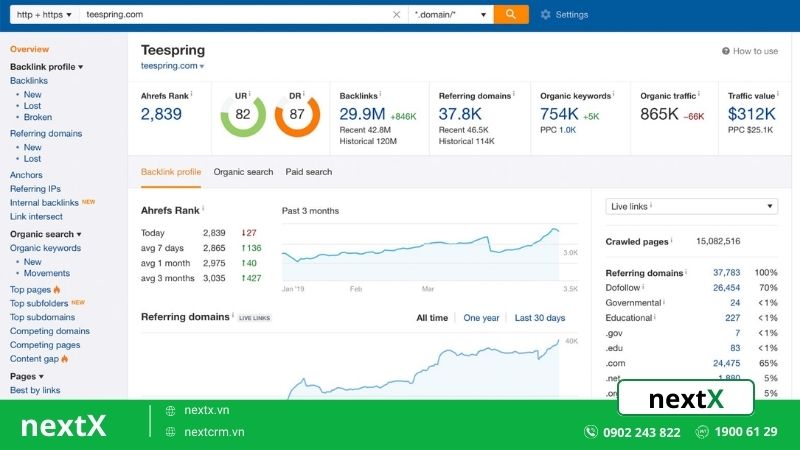Screen dimensions: 800x450
Task: Open Top pages report
Action: coord(30,289)
